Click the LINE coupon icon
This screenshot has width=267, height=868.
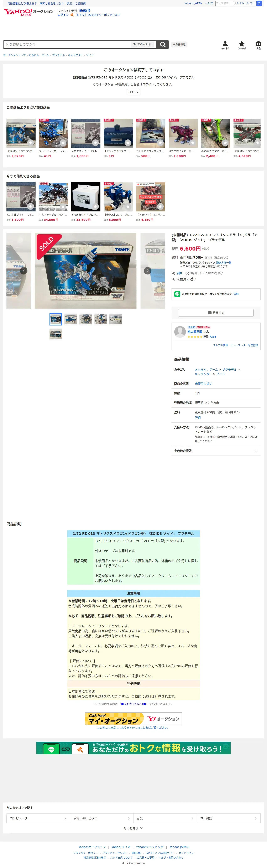(177, 294)
